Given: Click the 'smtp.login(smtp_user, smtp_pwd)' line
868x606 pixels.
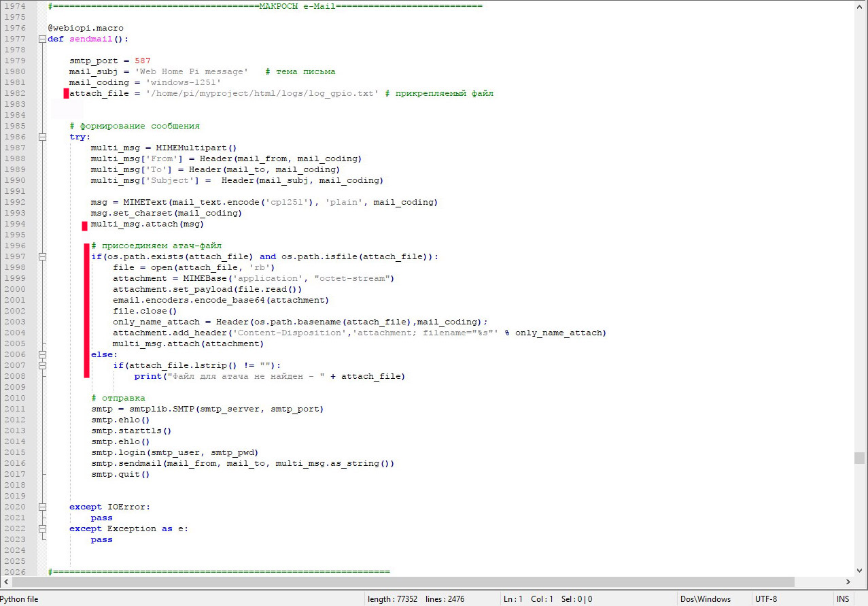Looking at the screenshot, I should 175,452.
